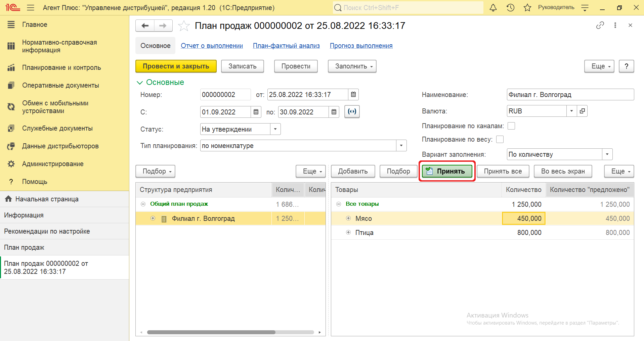This screenshot has height=341, width=644.
Task: Click the Наименование input field
Action: tap(570, 95)
